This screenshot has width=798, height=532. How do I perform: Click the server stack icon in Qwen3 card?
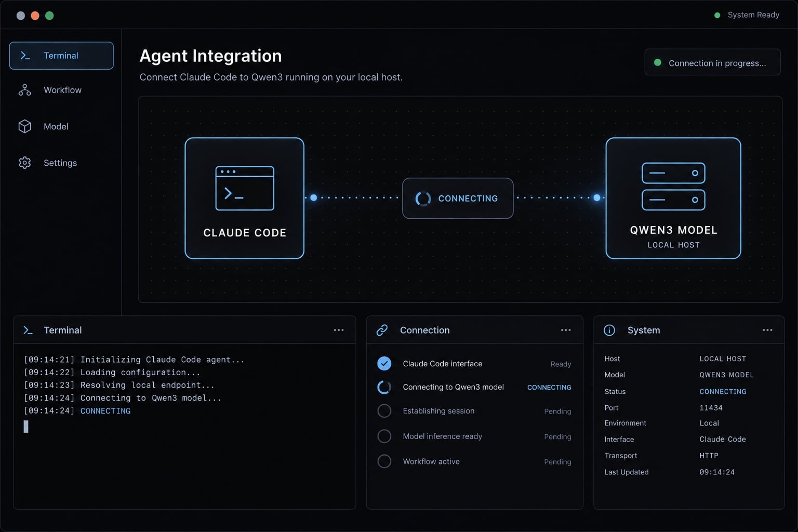[673, 187]
